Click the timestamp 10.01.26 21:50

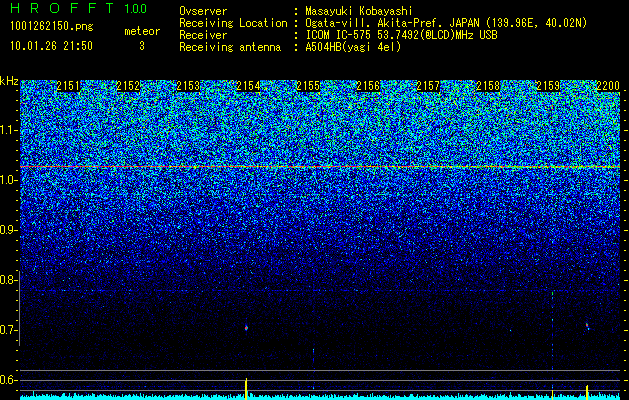tap(51, 46)
